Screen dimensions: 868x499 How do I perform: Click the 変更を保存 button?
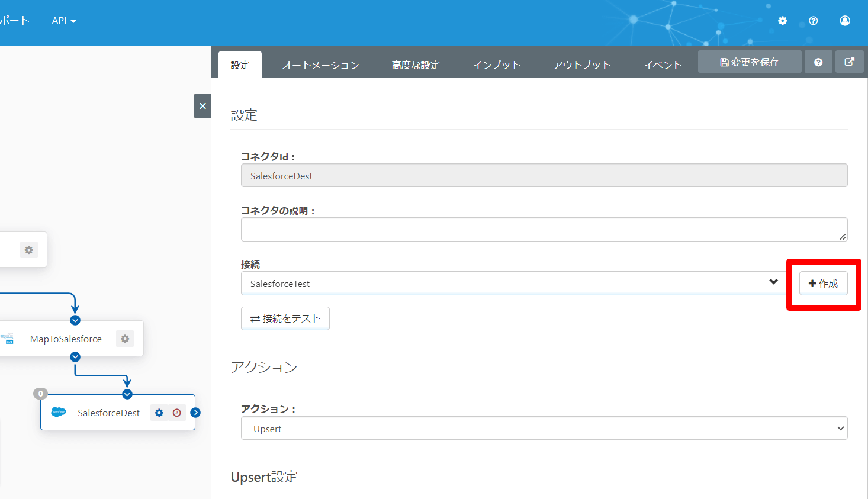750,62
